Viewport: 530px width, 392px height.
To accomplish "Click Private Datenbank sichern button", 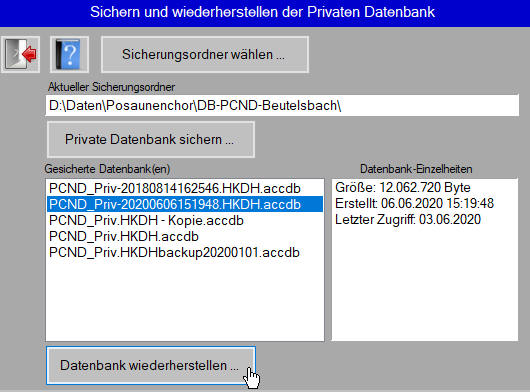I will coord(151,139).
